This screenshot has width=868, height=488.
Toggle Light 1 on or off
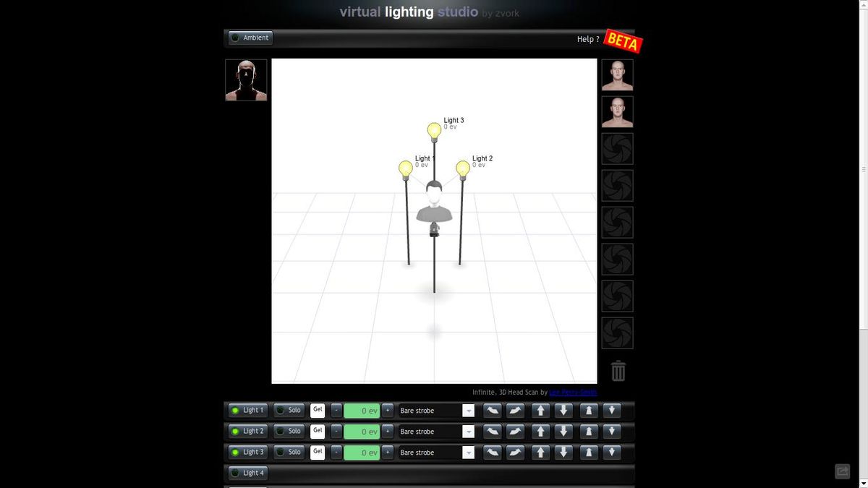click(x=247, y=411)
